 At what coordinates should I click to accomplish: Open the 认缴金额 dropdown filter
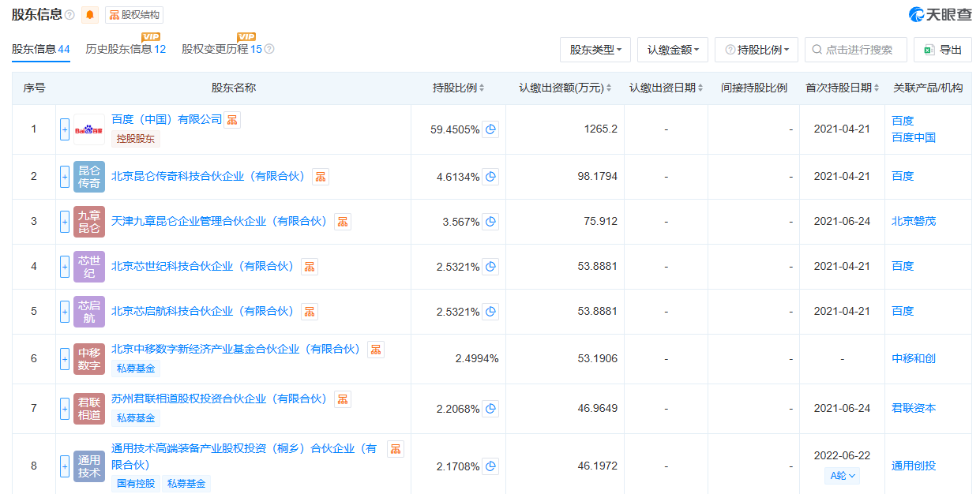pyautogui.click(x=673, y=50)
